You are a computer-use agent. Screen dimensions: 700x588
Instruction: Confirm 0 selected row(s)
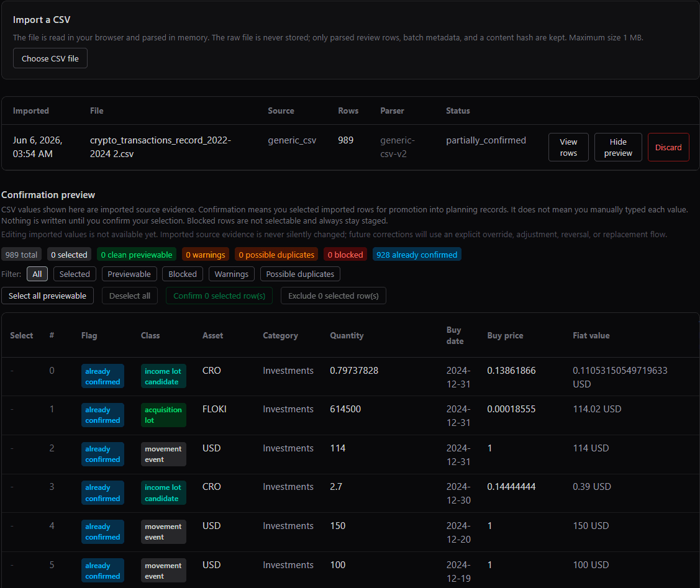[x=219, y=296]
